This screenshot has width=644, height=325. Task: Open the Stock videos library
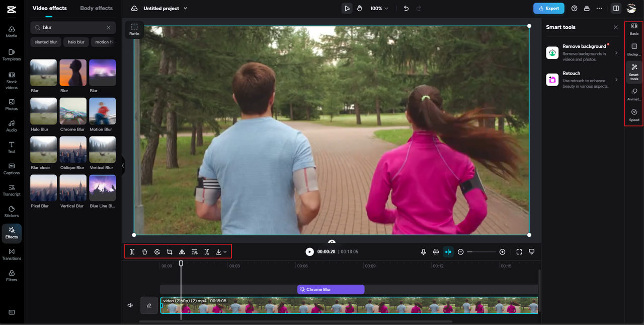tap(12, 81)
